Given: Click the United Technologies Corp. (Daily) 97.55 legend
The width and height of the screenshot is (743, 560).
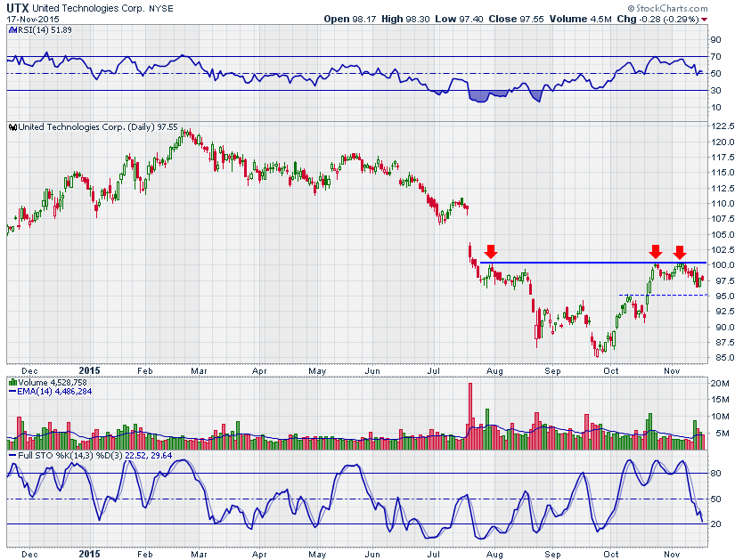Looking at the screenshot, I should click(x=98, y=126).
